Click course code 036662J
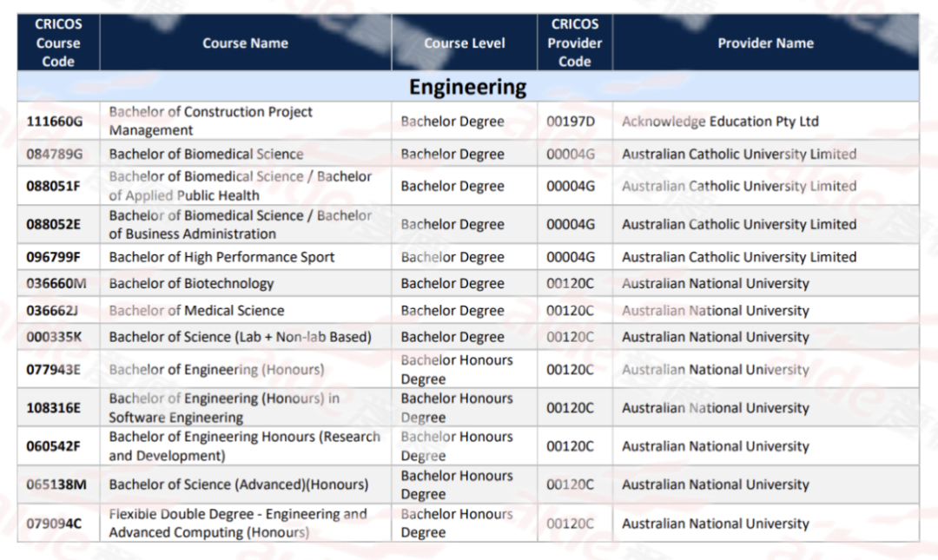This screenshot has height=560, width=938. tap(52, 311)
